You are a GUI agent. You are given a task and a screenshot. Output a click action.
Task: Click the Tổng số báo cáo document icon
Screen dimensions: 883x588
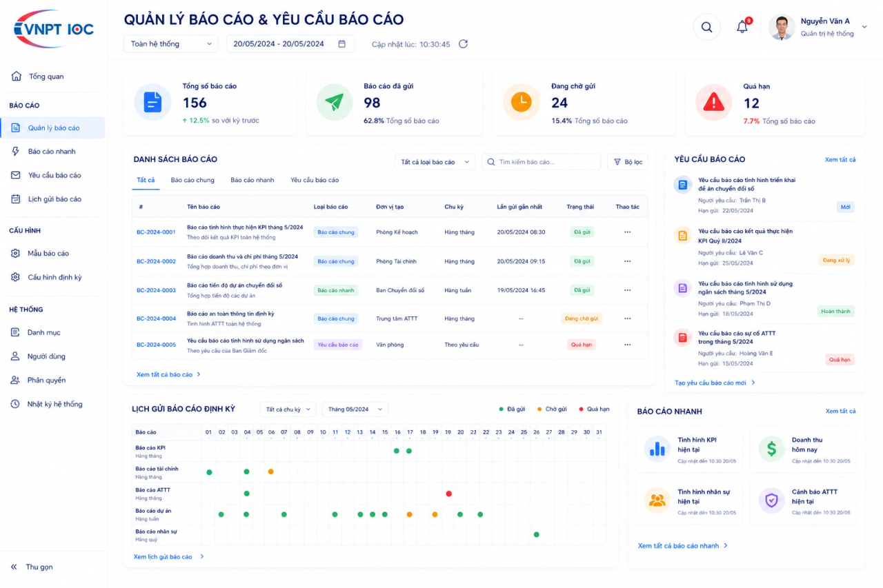tap(152, 102)
